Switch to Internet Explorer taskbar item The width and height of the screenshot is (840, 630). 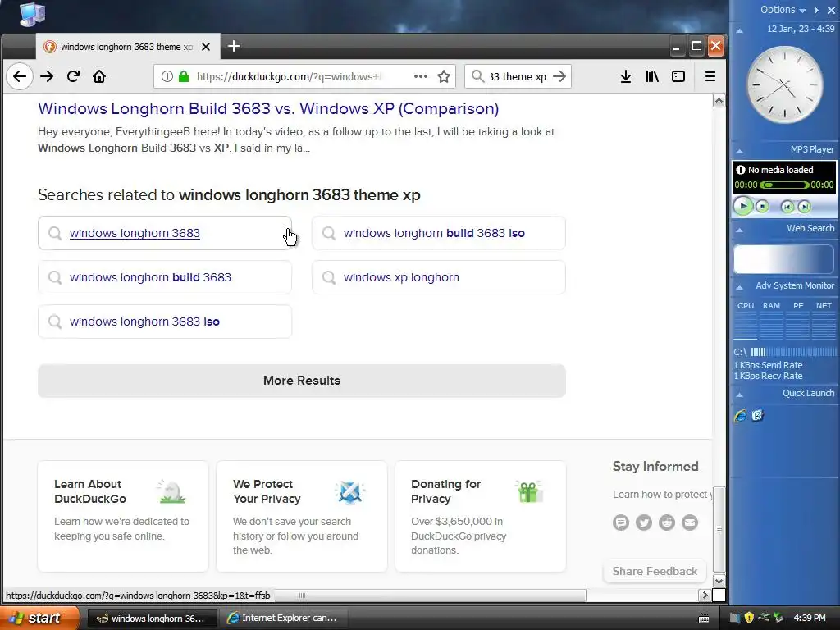coord(282,619)
